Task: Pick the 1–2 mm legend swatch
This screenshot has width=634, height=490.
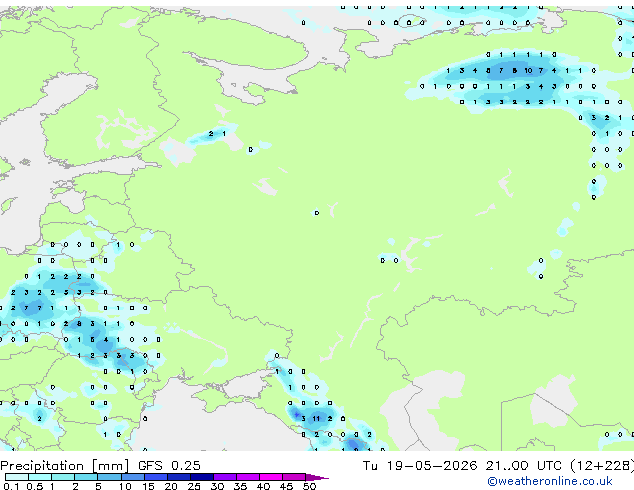Action: click(x=63, y=477)
